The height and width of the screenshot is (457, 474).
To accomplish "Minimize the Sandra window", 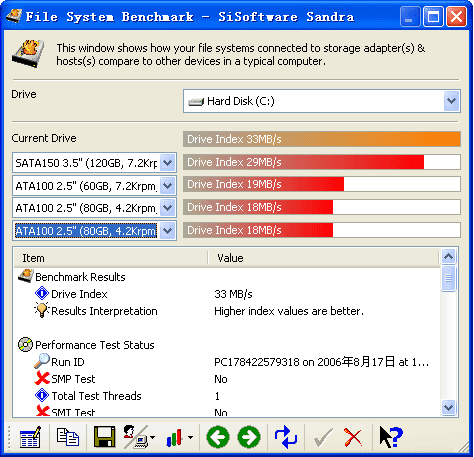I will click(410, 16).
